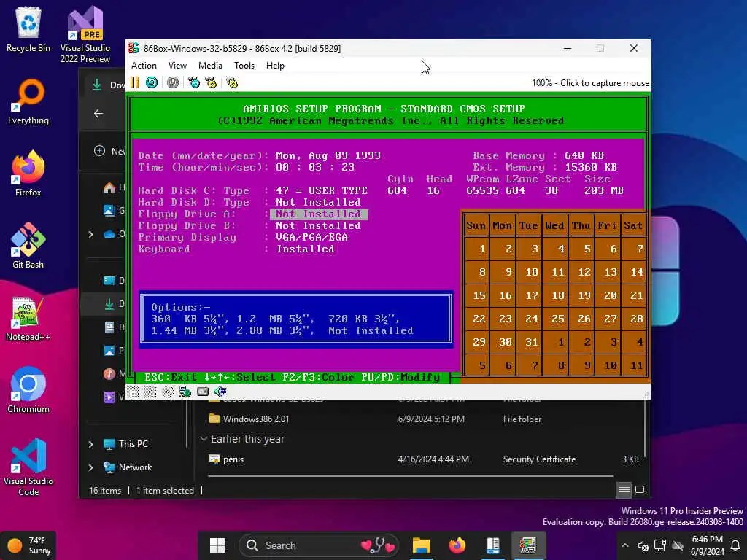Click the 86Box taskbar icon
Viewport: 747px width, 560px height.
coord(528,545)
